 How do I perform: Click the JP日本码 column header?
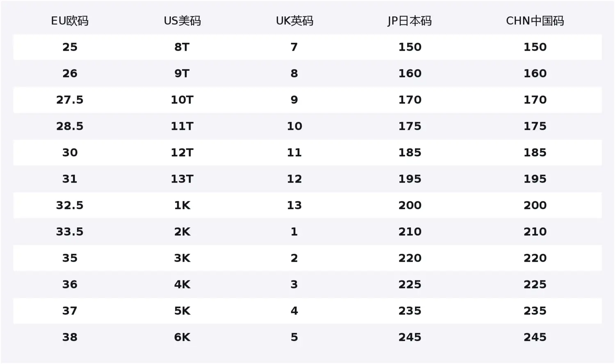tap(410, 21)
